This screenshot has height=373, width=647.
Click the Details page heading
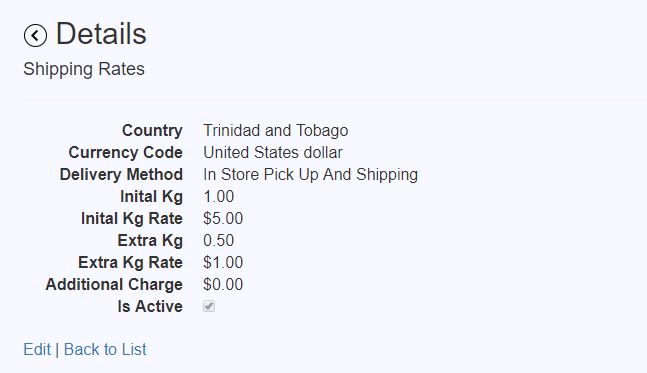point(101,33)
